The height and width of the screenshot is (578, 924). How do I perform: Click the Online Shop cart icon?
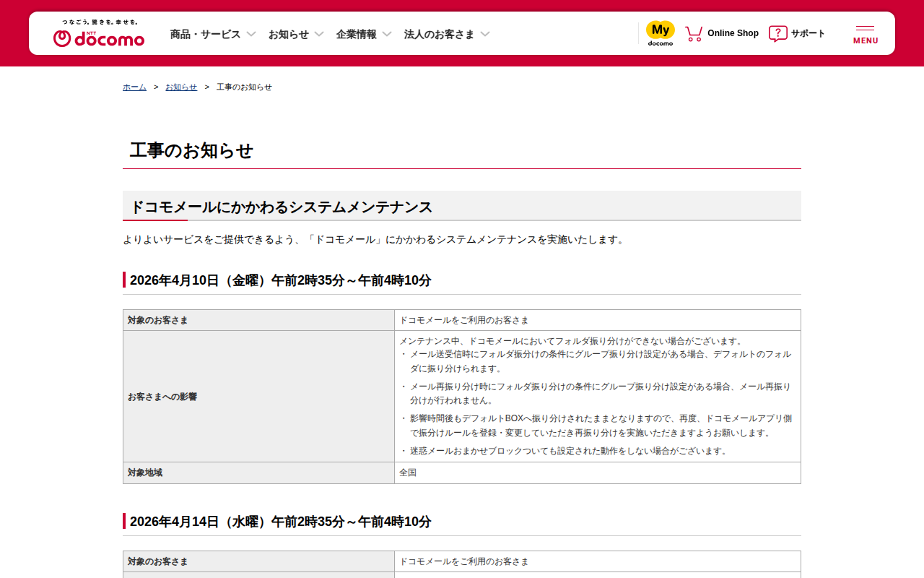click(694, 33)
